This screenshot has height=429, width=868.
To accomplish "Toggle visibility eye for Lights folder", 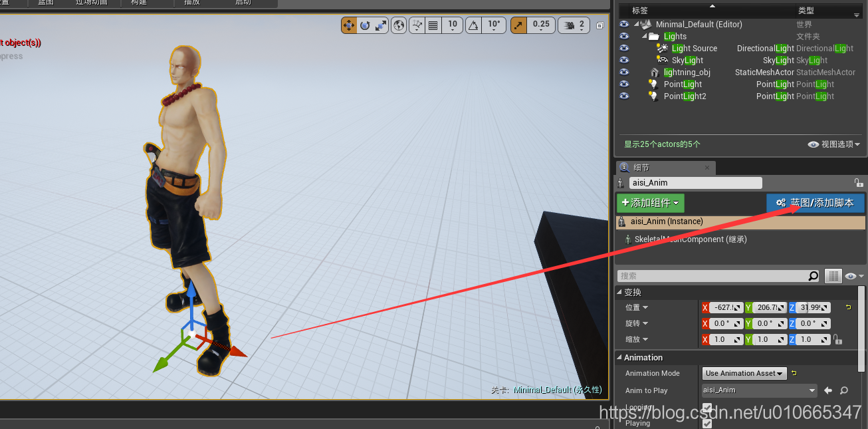I will pos(623,36).
